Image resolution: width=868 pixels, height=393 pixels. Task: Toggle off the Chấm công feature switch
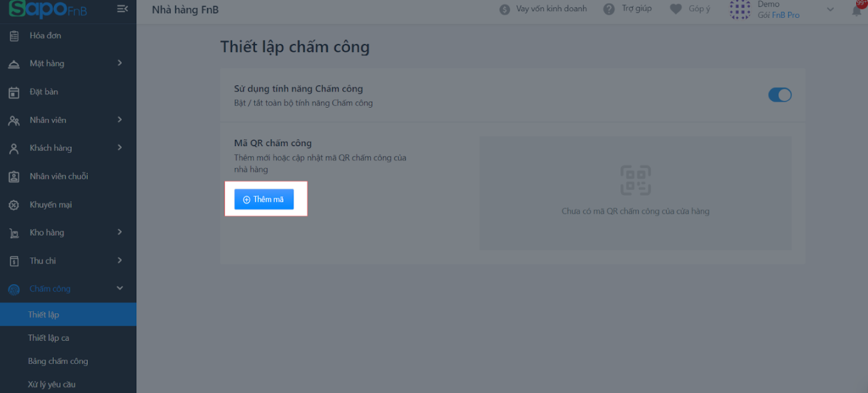tap(780, 95)
